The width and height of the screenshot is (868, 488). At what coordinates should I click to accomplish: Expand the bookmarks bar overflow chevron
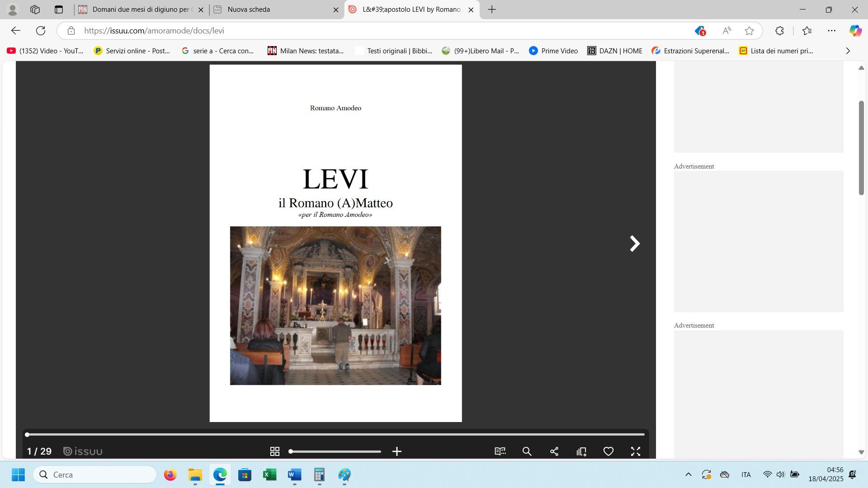point(848,51)
